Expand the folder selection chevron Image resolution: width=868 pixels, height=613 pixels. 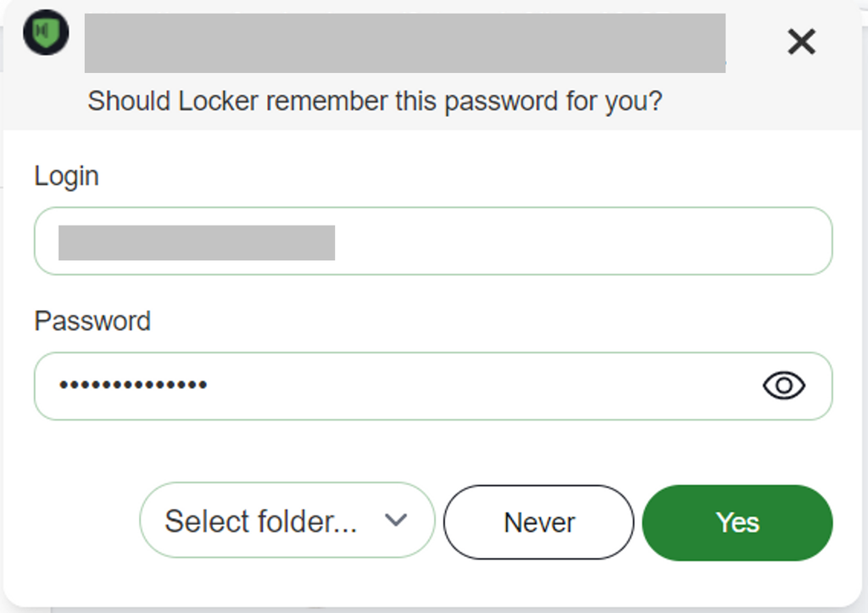coord(395,521)
